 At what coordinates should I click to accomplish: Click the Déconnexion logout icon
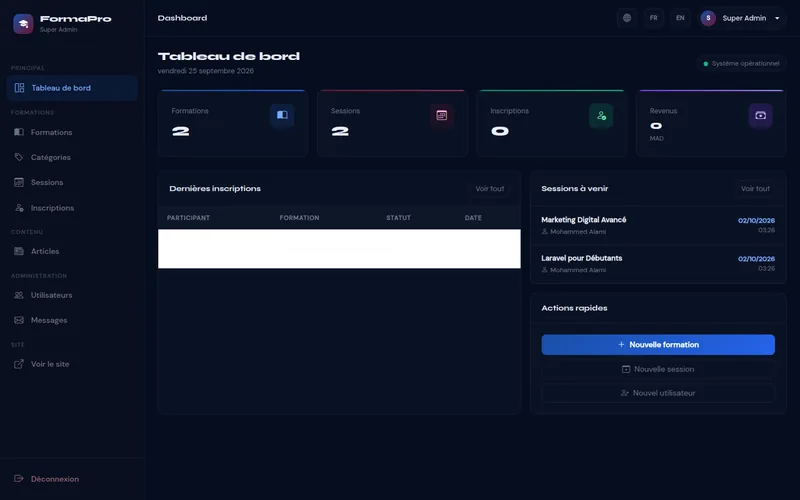click(x=19, y=479)
